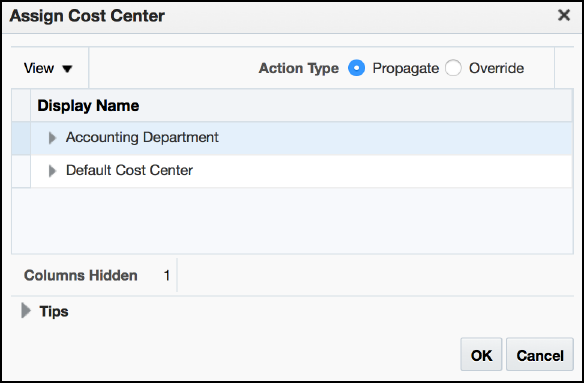Click the select-all corner header cell
Screen dimensions: 584x383
point(21,105)
